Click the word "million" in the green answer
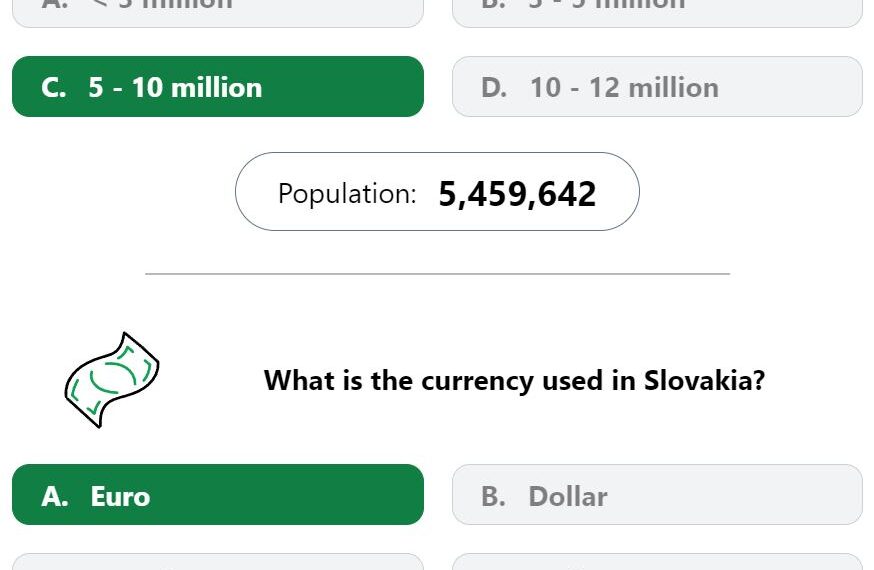The image size is (874, 570). click(216, 87)
